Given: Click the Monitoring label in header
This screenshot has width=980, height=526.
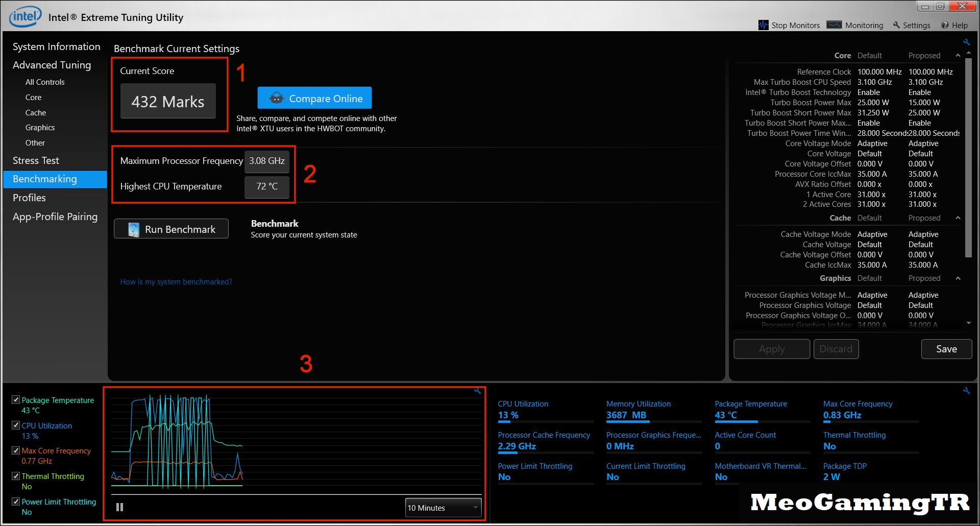Looking at the screenshot, I should [x=864, y=25].
